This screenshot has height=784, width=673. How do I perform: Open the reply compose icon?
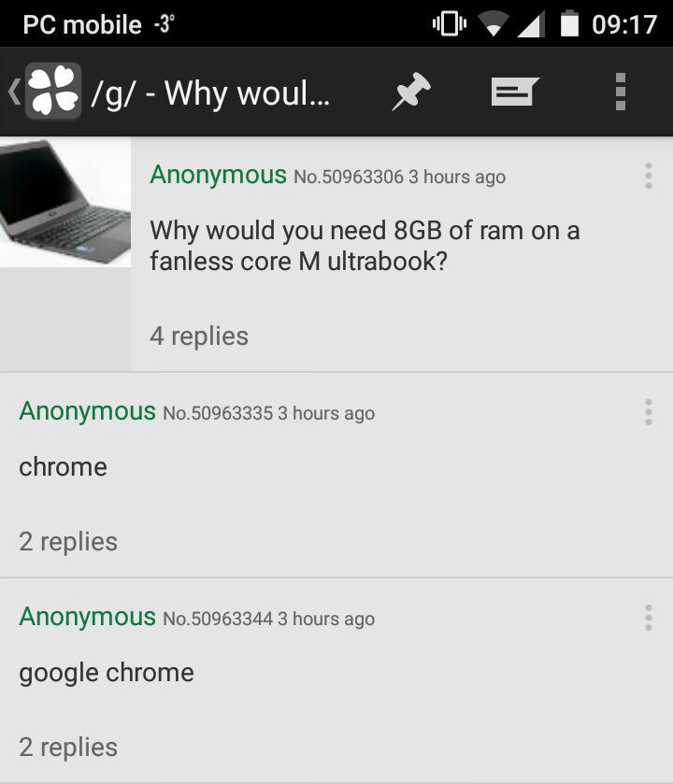pos(515,91)
